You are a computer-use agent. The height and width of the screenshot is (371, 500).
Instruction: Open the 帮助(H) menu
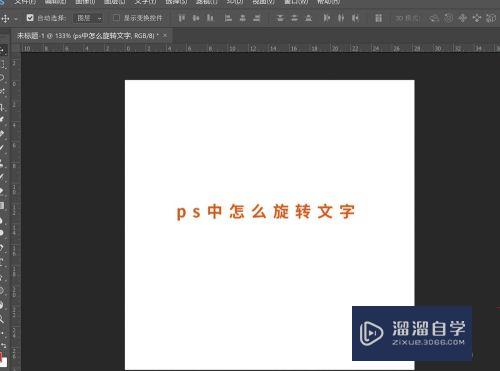pos(328,2)
